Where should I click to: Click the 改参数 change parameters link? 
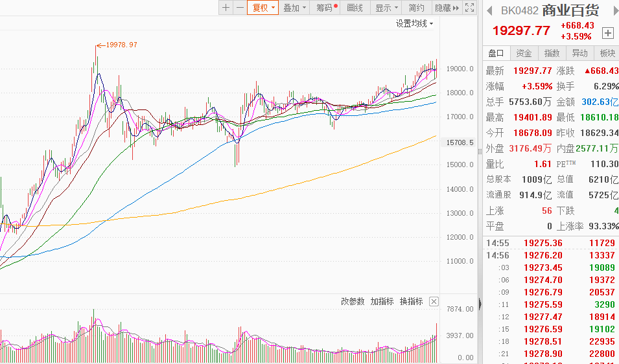353,302
